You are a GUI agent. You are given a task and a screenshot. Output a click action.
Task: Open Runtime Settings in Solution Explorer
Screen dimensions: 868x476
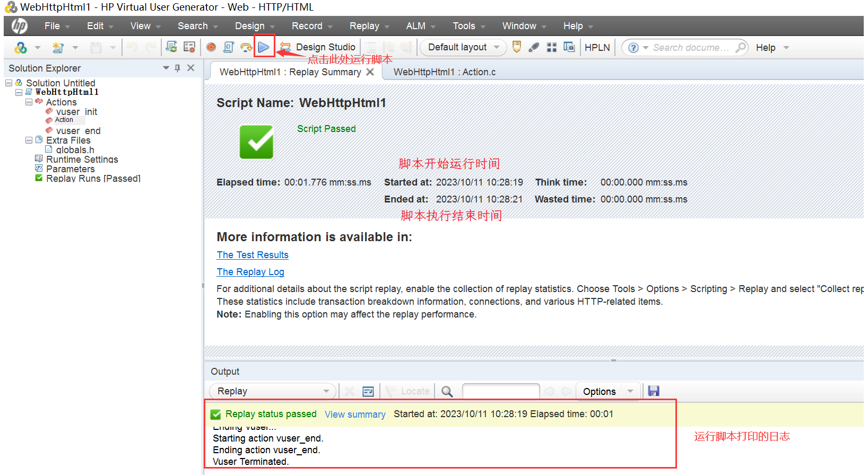click(82, 159)
